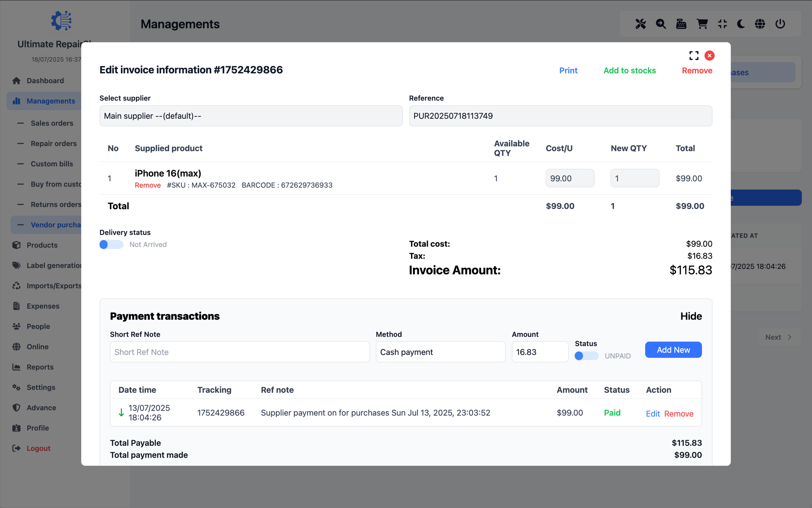Toggle the Not Arrived delivery status switch
Screen dimensions: 812x508
pyautogui.click(x=111, y=244)
